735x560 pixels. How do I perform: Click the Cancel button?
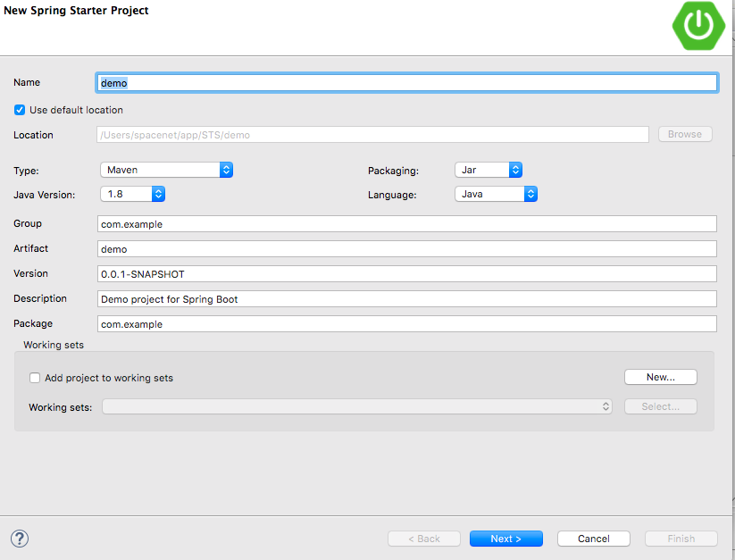pos(593,539)
